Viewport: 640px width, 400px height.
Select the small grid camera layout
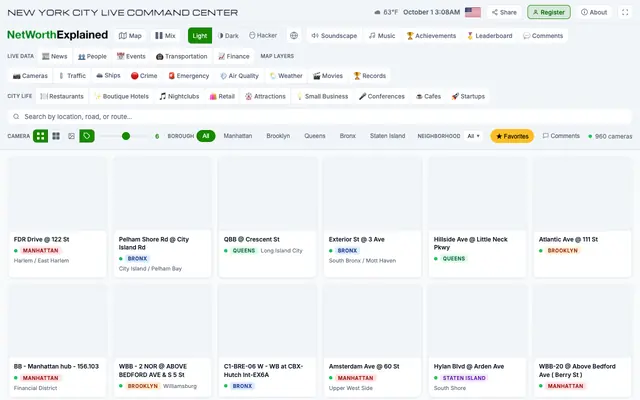pyautogui.click(x=56, y=136)
